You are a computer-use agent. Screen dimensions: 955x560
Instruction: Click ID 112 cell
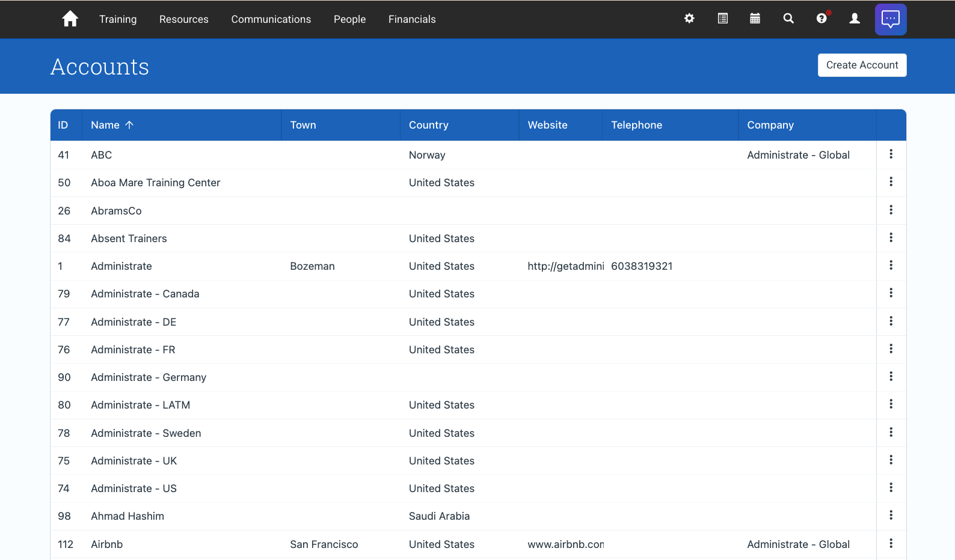[x=66, y=544]
